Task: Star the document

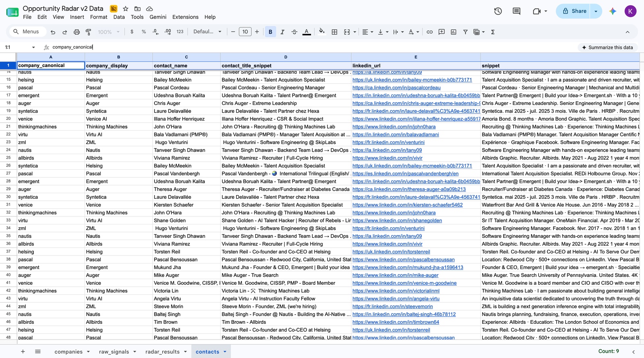Action: tap(126, 8)
